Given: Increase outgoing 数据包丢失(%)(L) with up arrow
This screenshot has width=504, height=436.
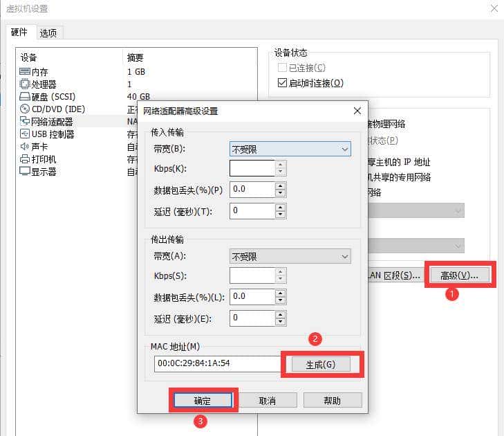Looking at the screenshot, I should tap(281, 293).
